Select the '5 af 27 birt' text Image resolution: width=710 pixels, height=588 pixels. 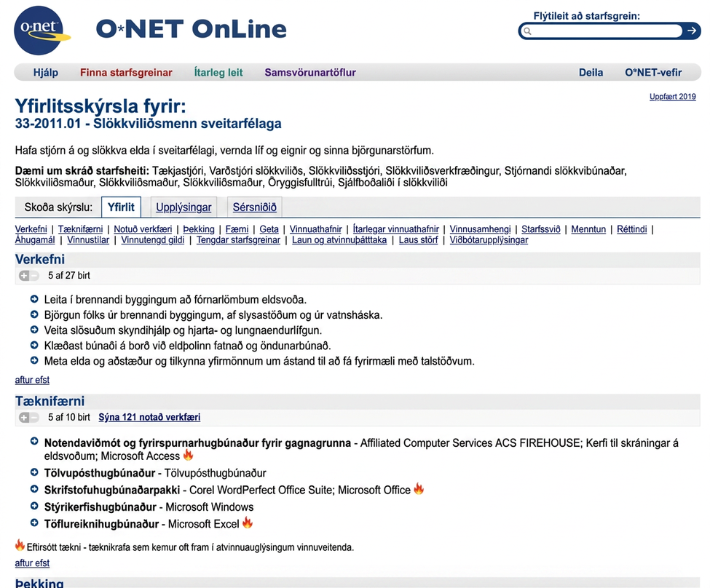point(69,275)
